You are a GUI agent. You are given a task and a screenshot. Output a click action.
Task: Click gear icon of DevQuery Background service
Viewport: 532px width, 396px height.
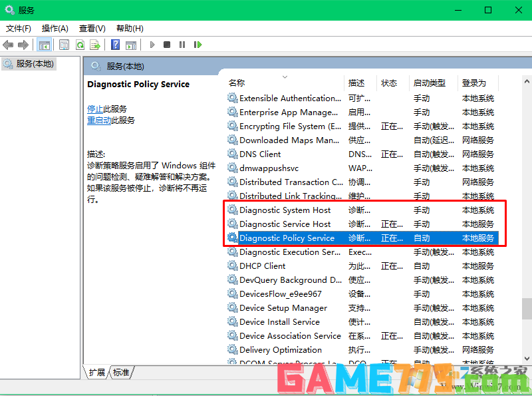(232, 280)
